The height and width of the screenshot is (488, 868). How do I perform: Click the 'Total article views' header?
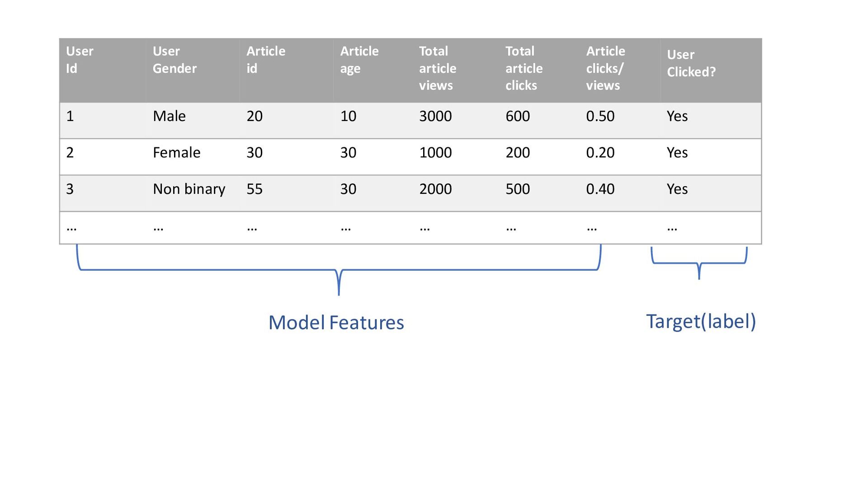[456, 70]
